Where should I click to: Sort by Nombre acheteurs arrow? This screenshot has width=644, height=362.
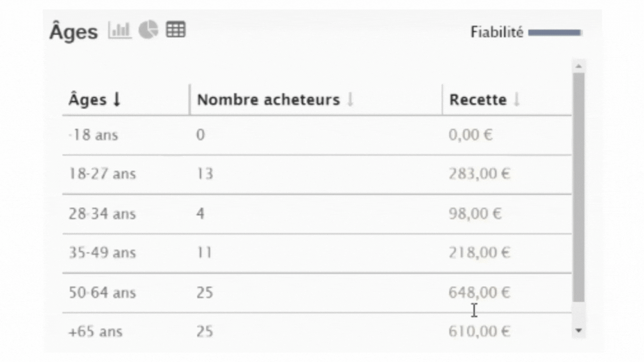[x=350, y=100]
